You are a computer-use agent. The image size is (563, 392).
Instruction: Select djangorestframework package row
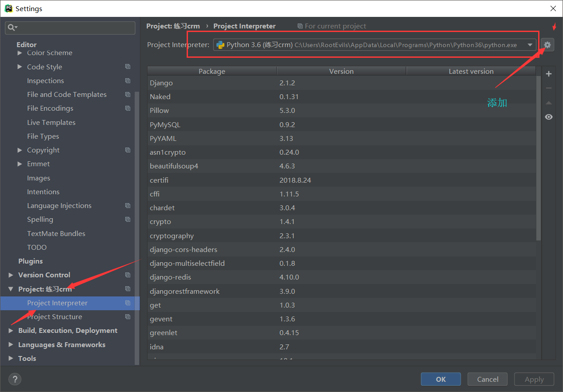[342, 291]
